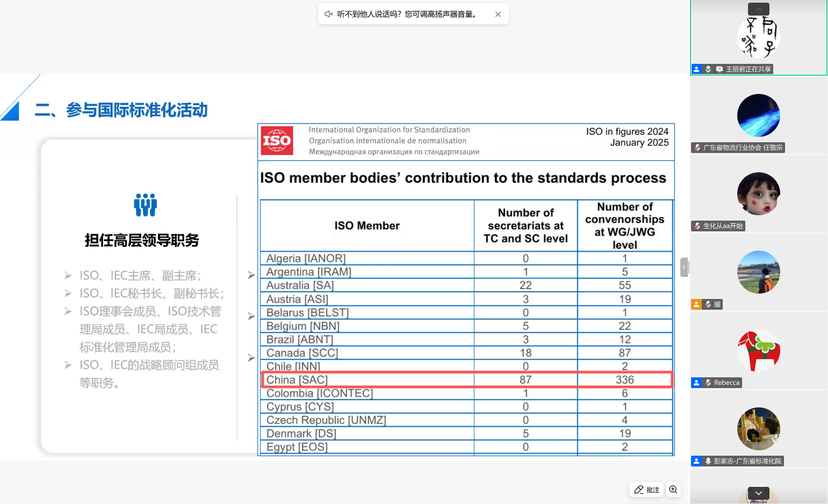Viewport: 828px width, 504px height.
Task: Click muted mic icon for 生化从aa开始
Action: 698,226
